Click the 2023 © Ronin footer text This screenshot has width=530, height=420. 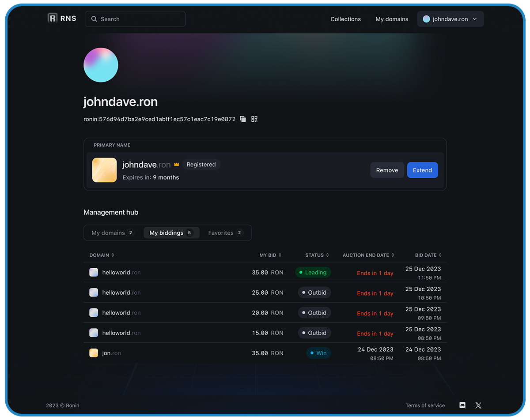63,405
